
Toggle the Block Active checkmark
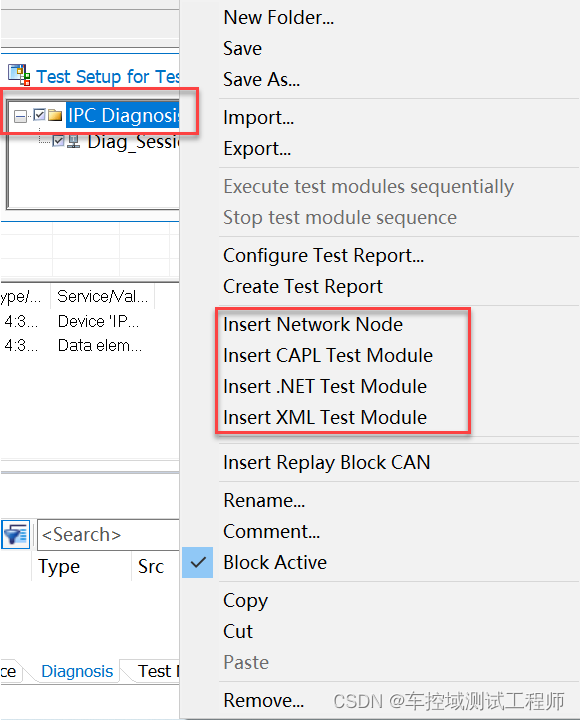pos(197,562)
